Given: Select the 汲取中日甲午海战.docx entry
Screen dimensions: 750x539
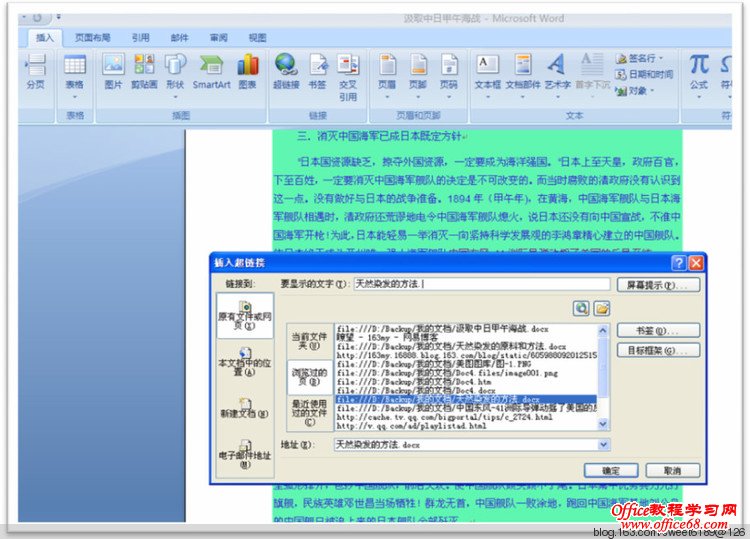Looking at the screenshot, I should [466, 329].
